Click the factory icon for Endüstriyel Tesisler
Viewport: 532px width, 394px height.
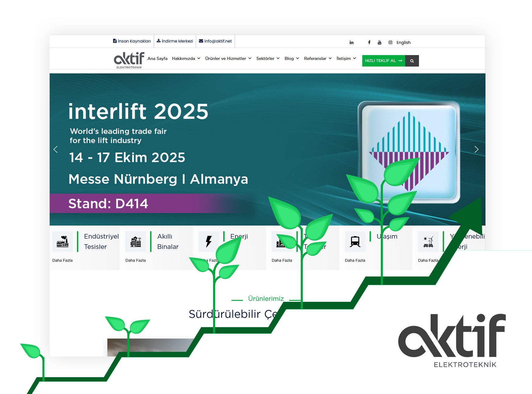tap(63, 242)
